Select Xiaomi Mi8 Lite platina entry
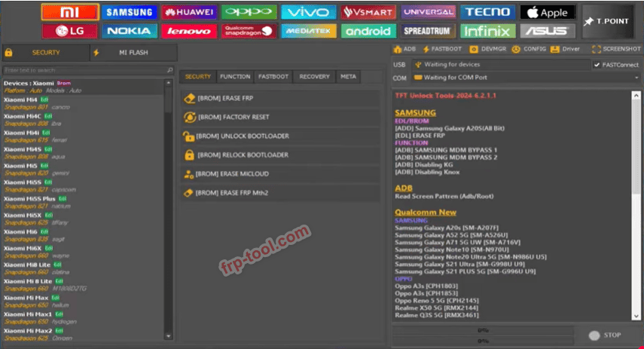 coord(84,268)
